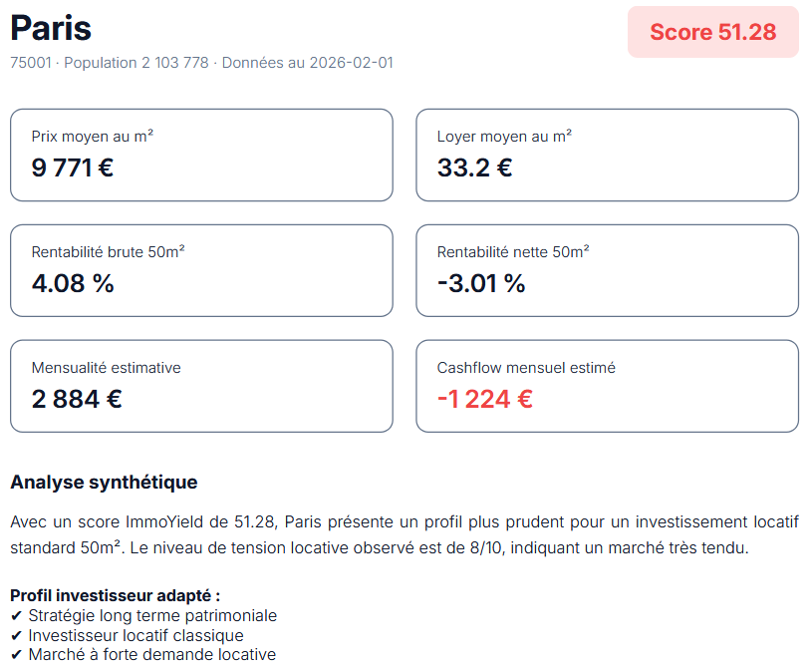Screen dimensions: 812x672
Task: Click the 33.2 € rent value
Action: (x=474, y=168)
